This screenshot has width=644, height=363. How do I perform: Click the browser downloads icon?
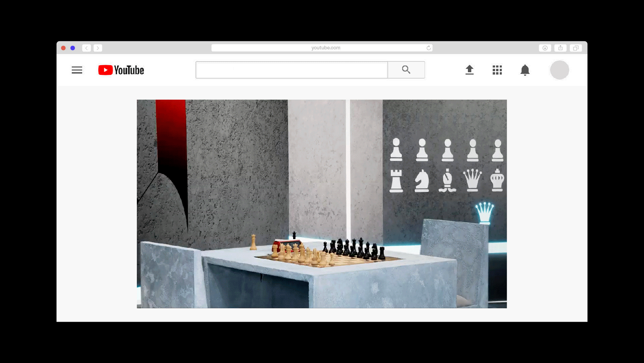pos(545,48)
